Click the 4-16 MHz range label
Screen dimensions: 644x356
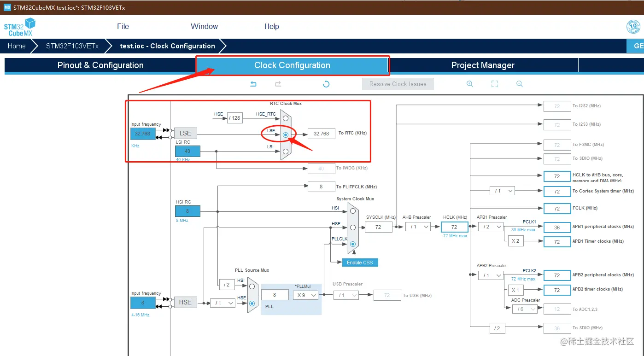[x=141, y=315]
